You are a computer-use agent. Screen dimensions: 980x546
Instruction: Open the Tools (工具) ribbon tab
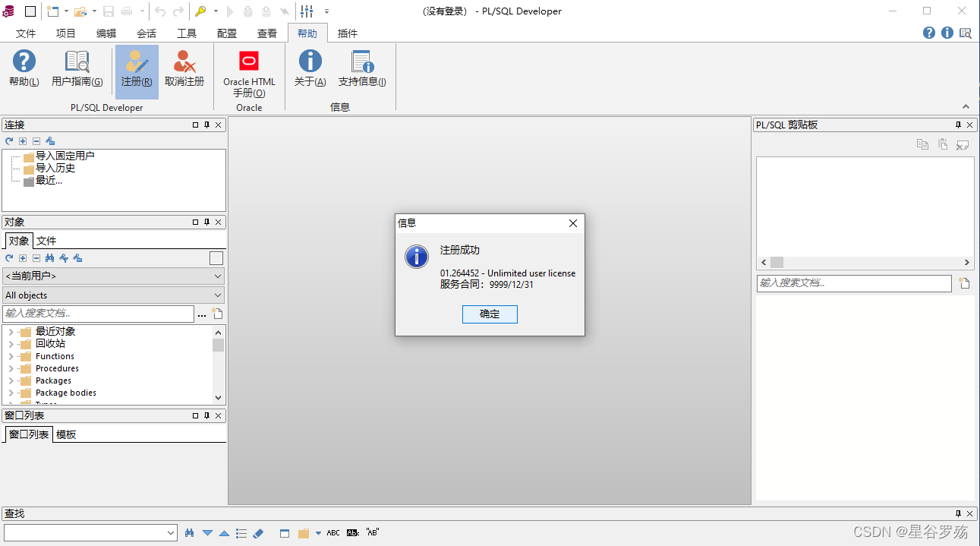click(187, 33)
